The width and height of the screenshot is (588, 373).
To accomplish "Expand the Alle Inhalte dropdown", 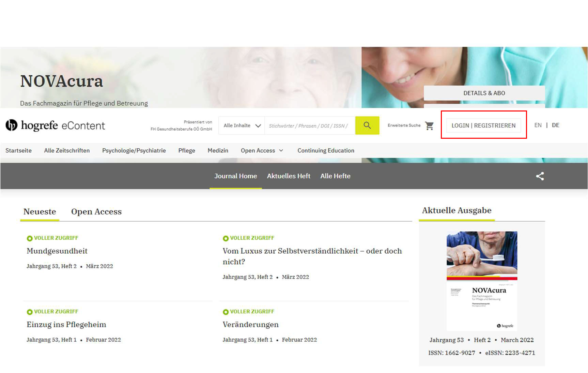I will 242,125.
